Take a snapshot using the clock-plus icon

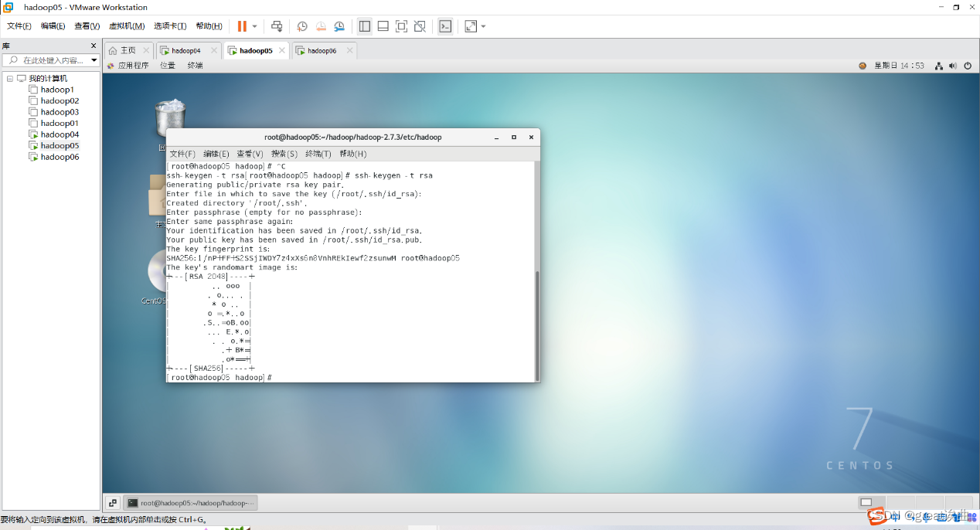point(302,26)
